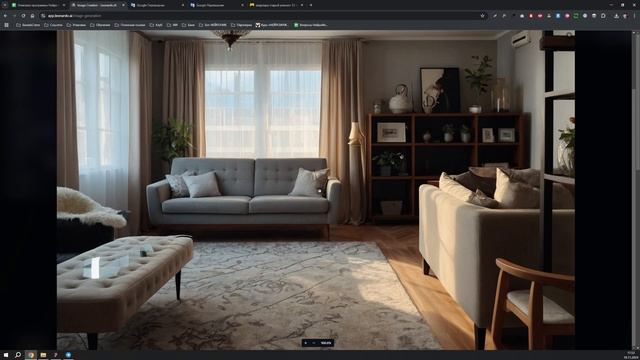
Task: Open the Chrome apps grid shortcut
Action: [6, 25]
